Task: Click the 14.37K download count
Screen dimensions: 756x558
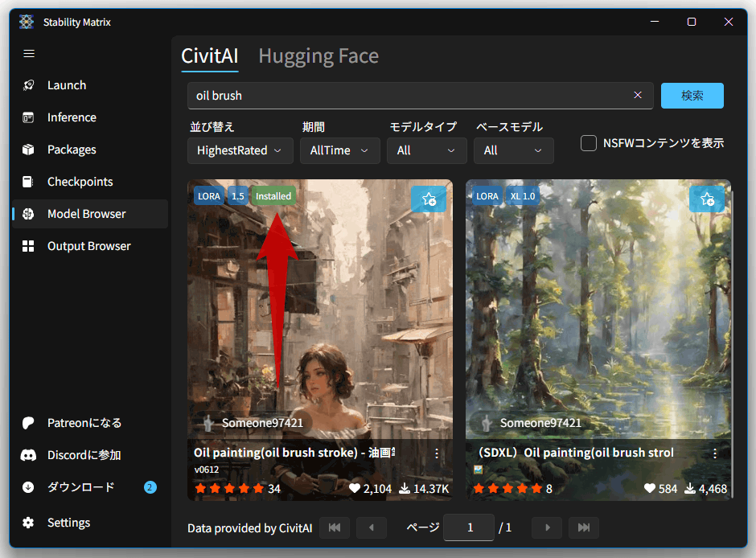Action: [425, 489]
